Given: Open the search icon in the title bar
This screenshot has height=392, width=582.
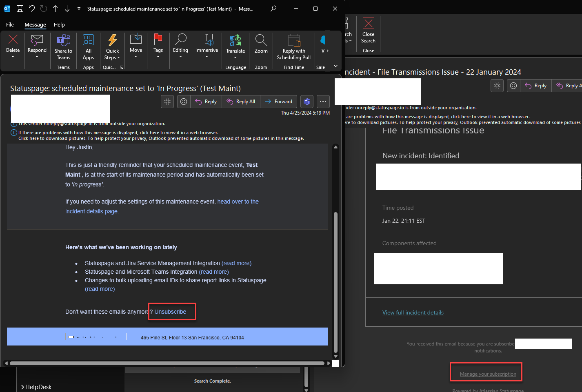Looking at the screenshot, I should pos(273,9).
